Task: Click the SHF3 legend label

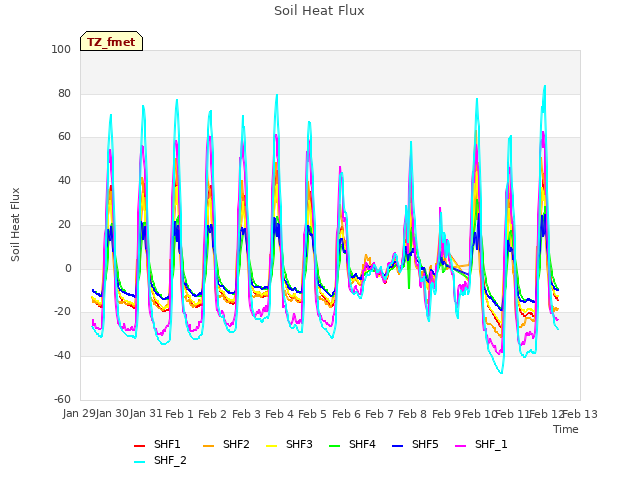Action: tap(299, 444)
